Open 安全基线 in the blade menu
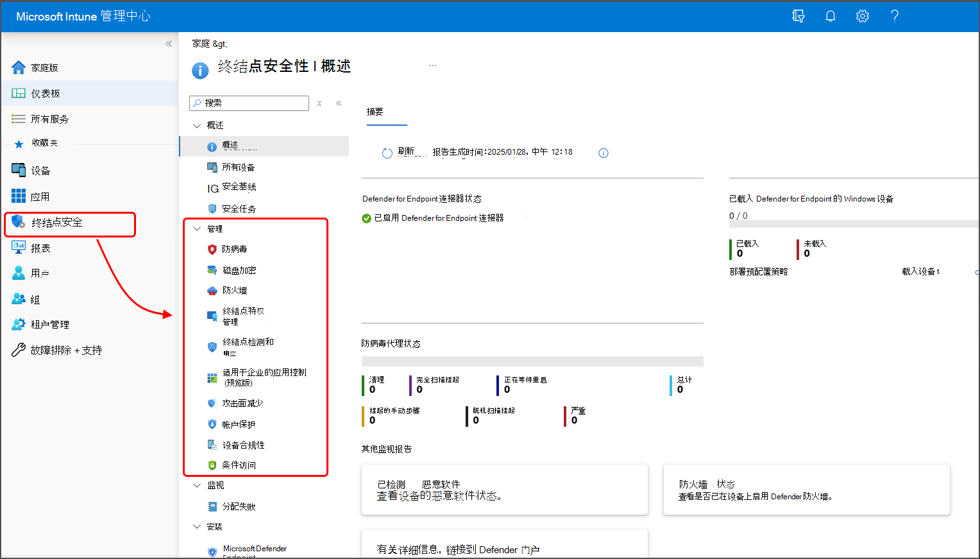The image size is (980, 559). [239, 187]
